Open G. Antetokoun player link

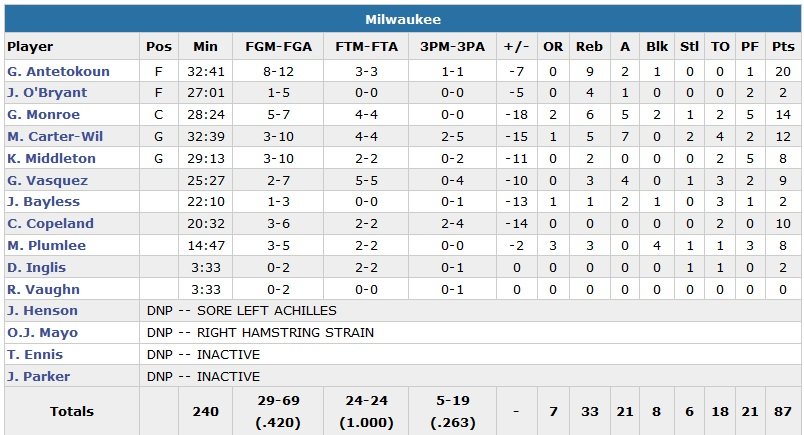[58, 71]
